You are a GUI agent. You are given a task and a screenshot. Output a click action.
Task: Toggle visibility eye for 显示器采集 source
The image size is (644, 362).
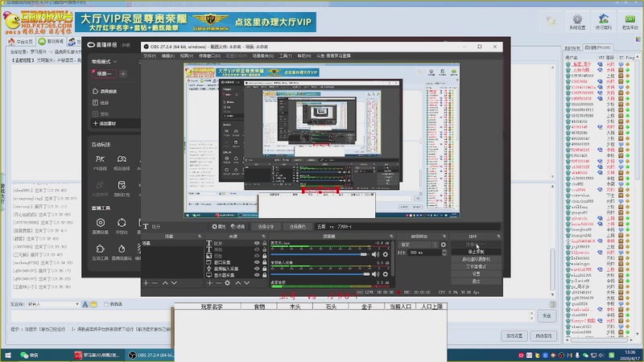[x=257, y=275]
